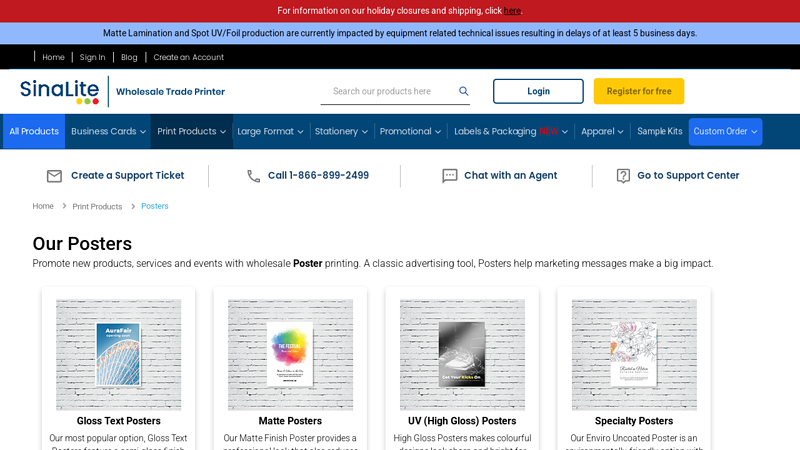This screenshot has width=800, height=450.
Task: Go to Print Products breadcrumb
Action: pos(97,206)
